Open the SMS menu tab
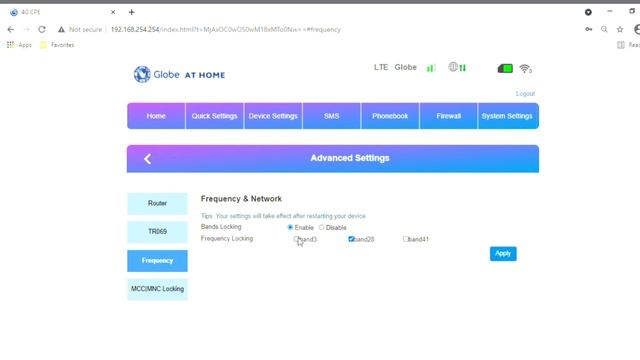The height and width of the screenshot is (360, 640). click(331, 116)
